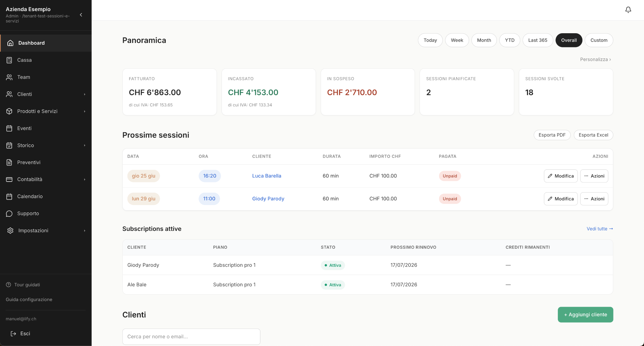This screenshot has width=644, height=346.
Task: Click the Sessioni pianificate card
Action: coord(467,92)
